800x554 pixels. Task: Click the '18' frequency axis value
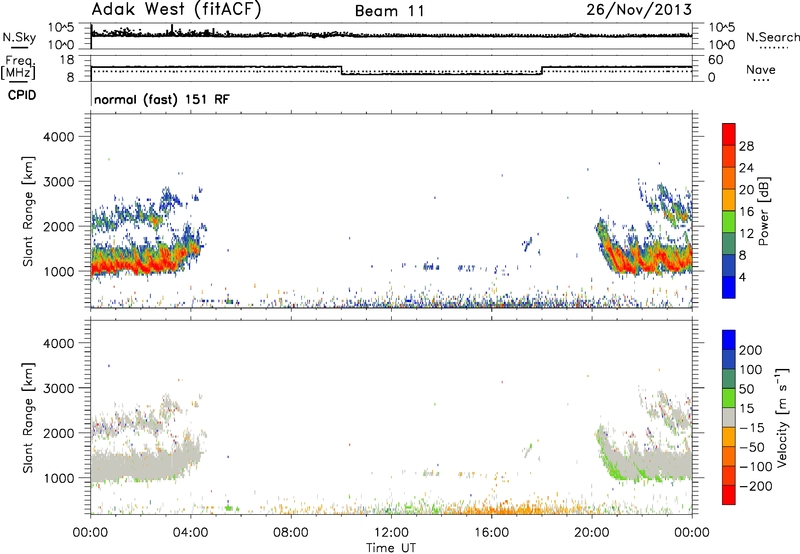tap(67, 60)
